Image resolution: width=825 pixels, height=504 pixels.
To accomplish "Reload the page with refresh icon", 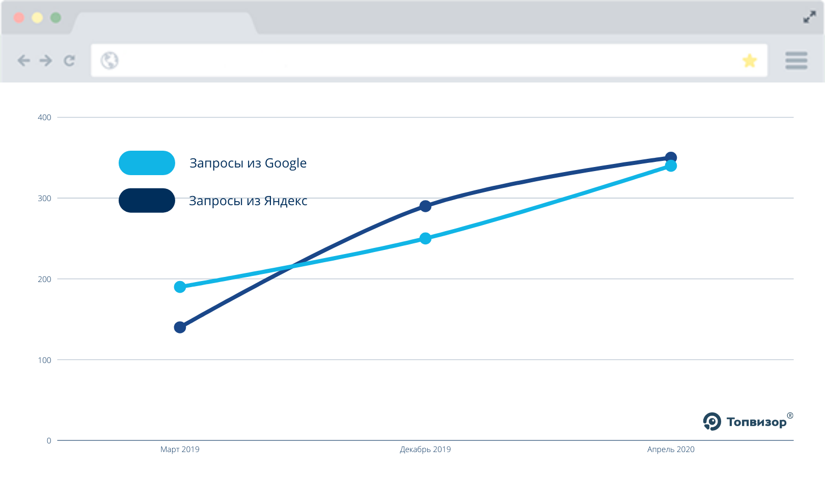I will pyautogui.click(x=69, y=61).
